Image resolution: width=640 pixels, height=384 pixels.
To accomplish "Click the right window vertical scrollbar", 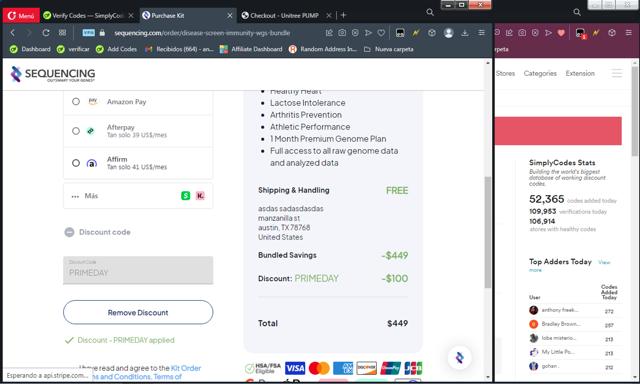I will (x=635, y=111).
